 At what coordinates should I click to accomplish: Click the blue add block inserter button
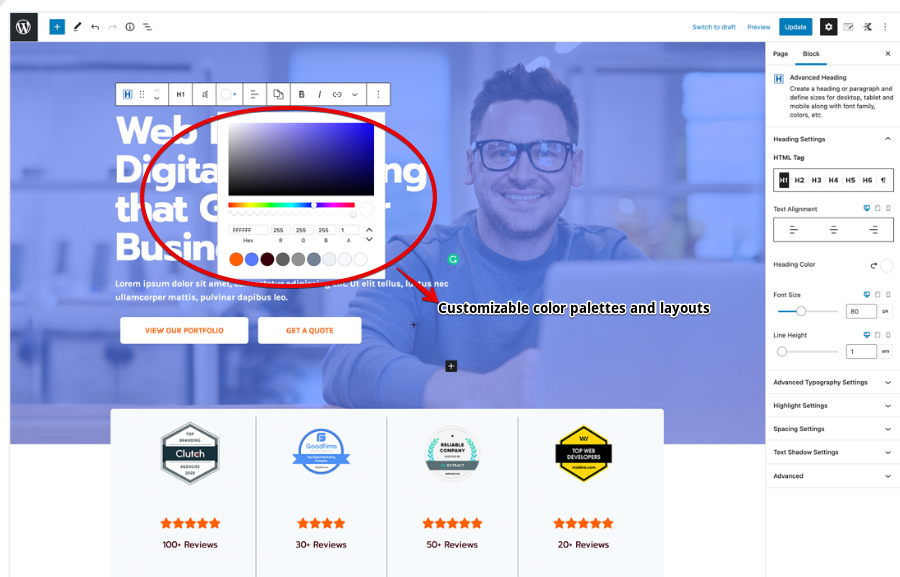coord(57,27)
